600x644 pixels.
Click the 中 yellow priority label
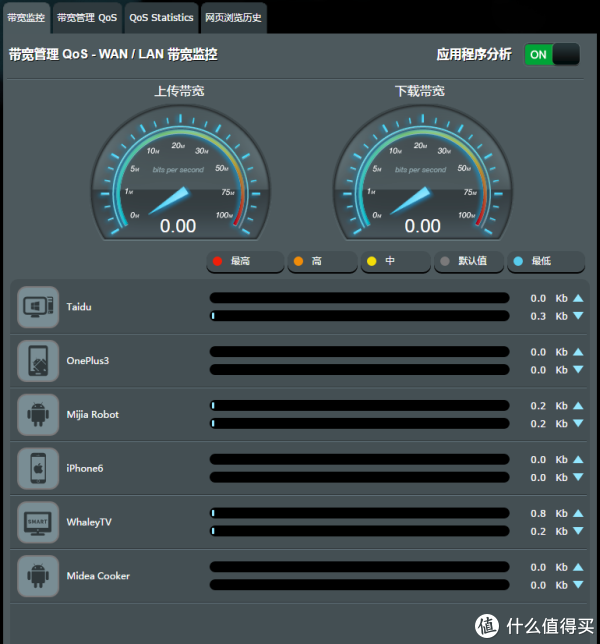click(x=394, y=262)
